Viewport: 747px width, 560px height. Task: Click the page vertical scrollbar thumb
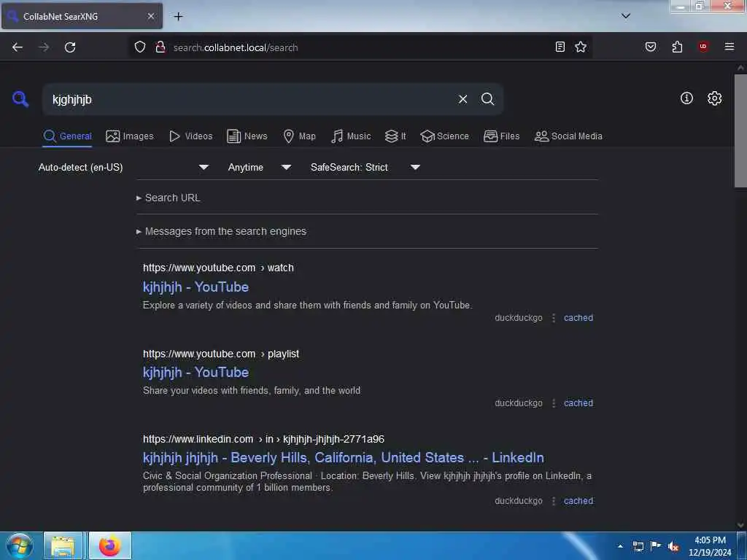pyautogui.click(x=740, y=131)
